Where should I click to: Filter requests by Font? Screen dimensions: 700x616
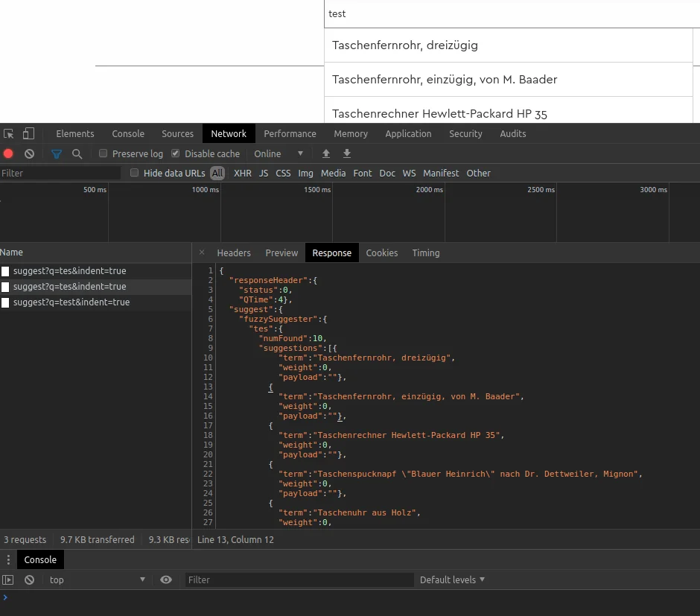tap(363, 174)
